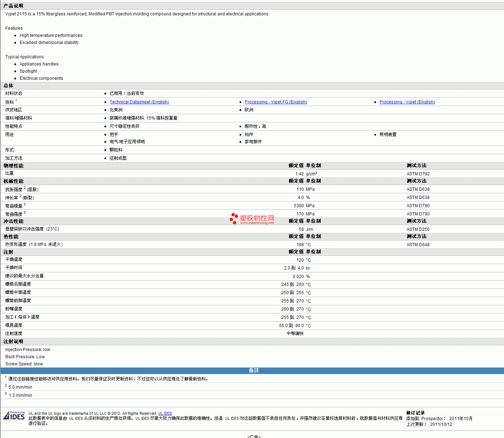This screenshot has width=504, height=438.
Task: Click the Electrical components bullet
Action: click(41, 78)
